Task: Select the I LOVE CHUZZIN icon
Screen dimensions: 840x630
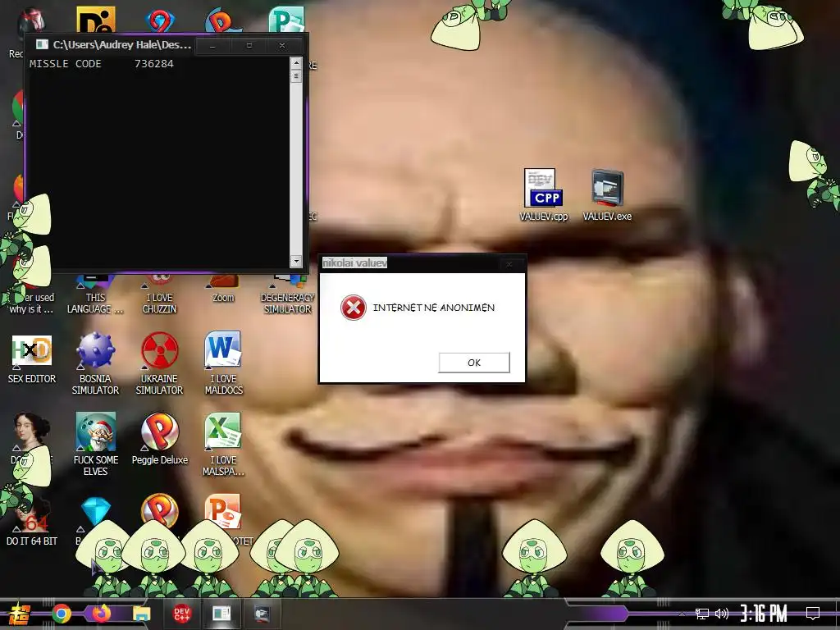Action: (159, 294)
